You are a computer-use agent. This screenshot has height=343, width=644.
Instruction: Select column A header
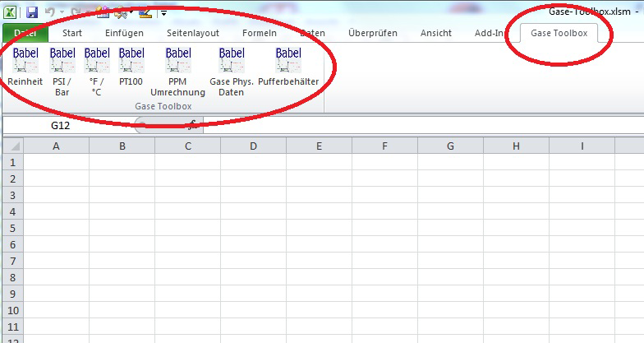click(x=56, y=146)
